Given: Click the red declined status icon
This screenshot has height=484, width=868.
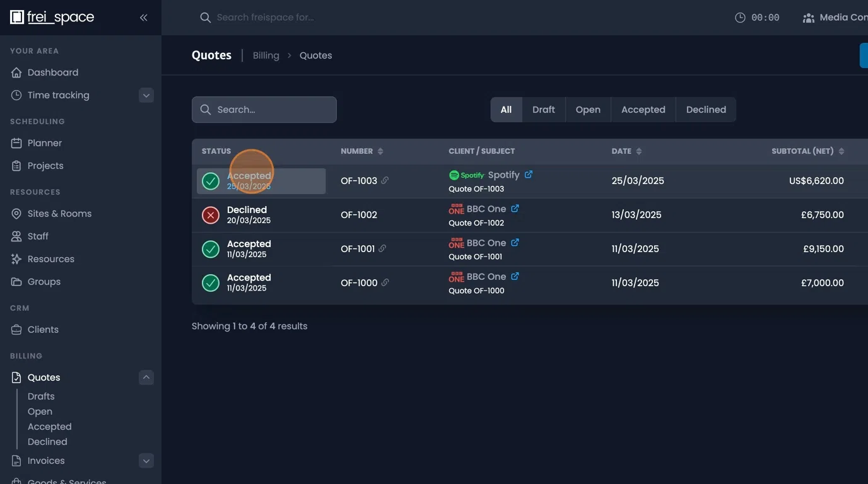Looking at the screenshot, I should (x=211, y=216).
